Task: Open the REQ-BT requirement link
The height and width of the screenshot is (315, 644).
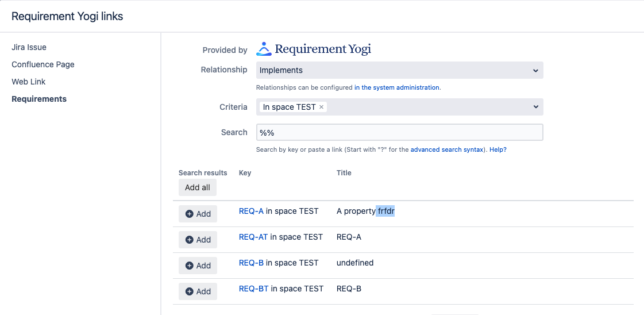Action: [253, 289]
